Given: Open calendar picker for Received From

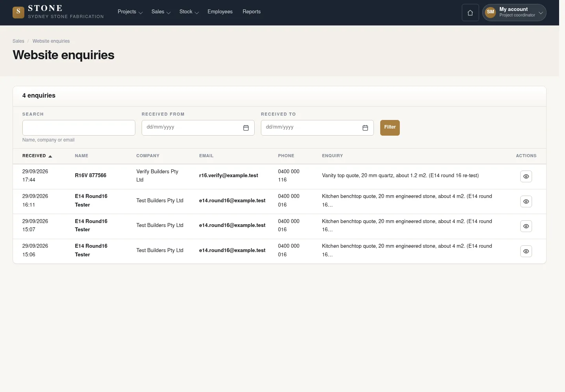Looking at the screenshot, I should click(x=246, y=128).
